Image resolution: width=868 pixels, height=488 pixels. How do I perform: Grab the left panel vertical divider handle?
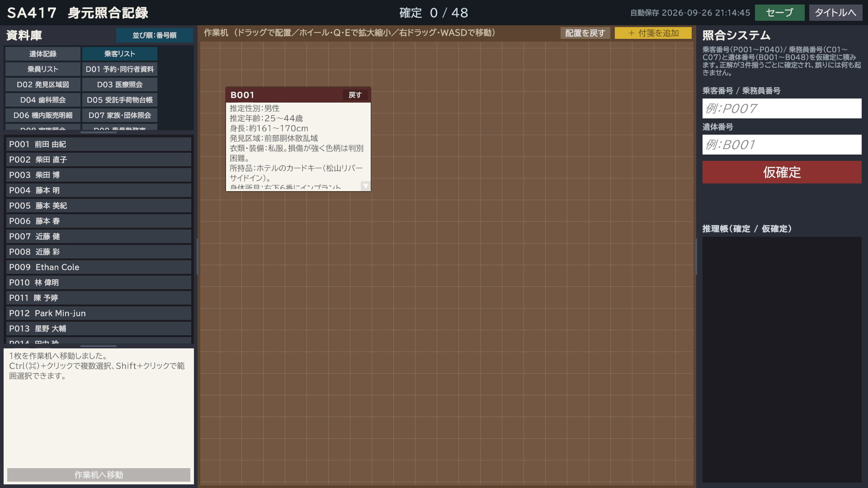(x=197, y=257)
